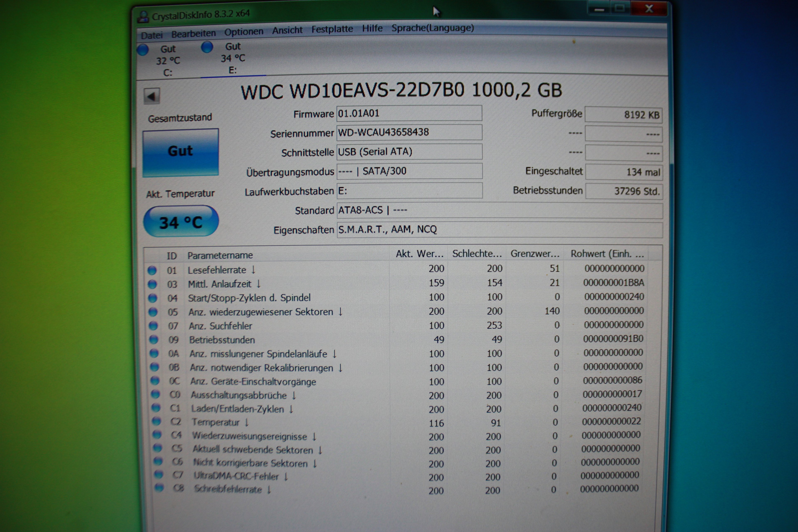
Task: Click the 34 °C temperature button
Action: (181, 222)
